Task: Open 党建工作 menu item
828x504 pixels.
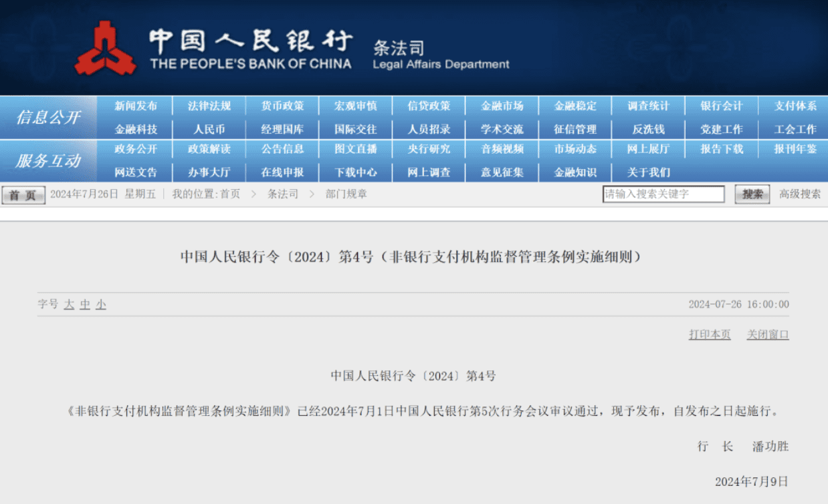Action: pos(722,130)
